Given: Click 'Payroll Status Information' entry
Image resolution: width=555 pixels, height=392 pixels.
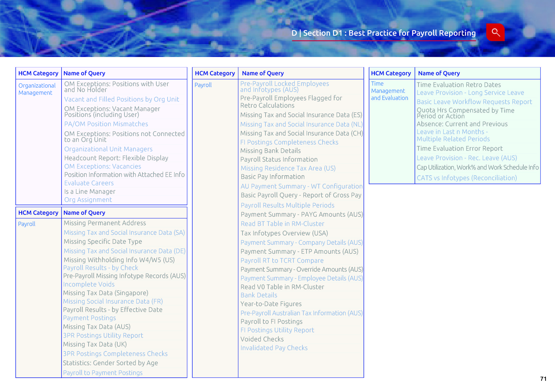Looking at the screenshot, I should pos(279,159).
